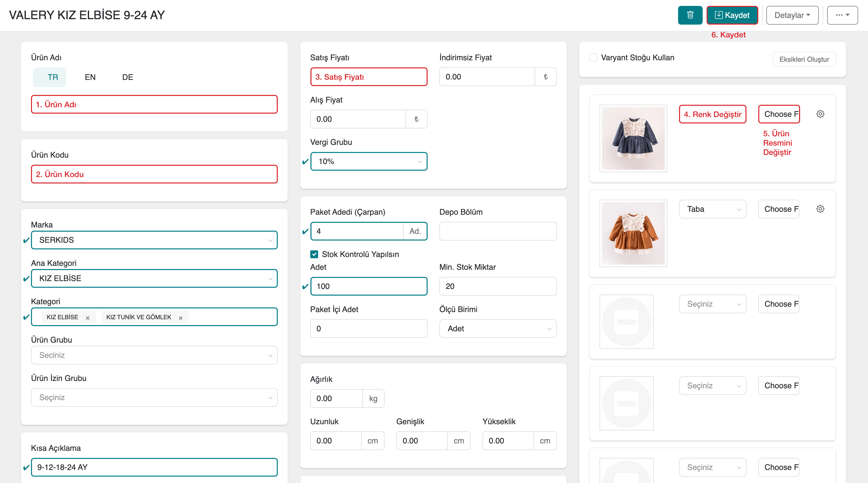Expand the Vergi Grubu 10% dropdown
The width and height of the screenshot is (868, 483).
point(369,161)
